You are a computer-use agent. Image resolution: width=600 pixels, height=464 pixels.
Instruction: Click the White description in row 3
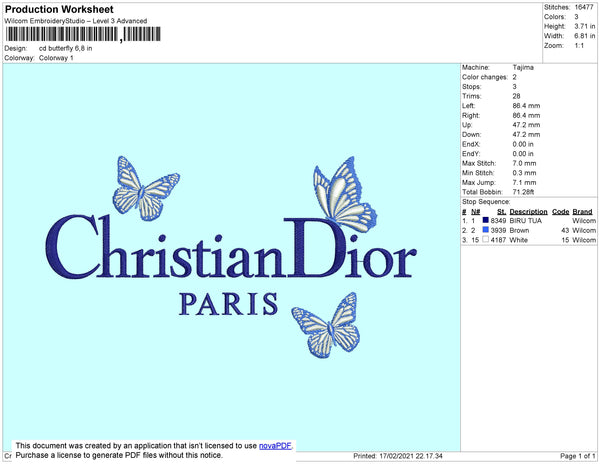(x=518, y=240)
